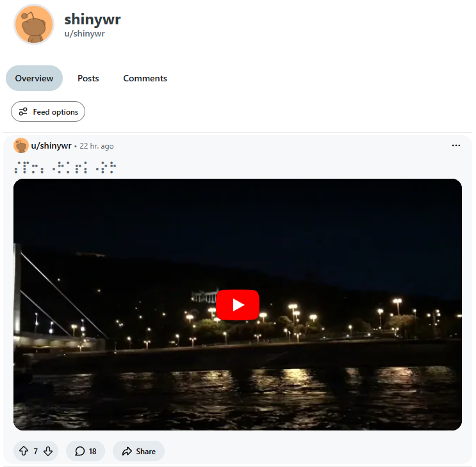Click the 22 hr. ago timestamp

coord(97,146)
